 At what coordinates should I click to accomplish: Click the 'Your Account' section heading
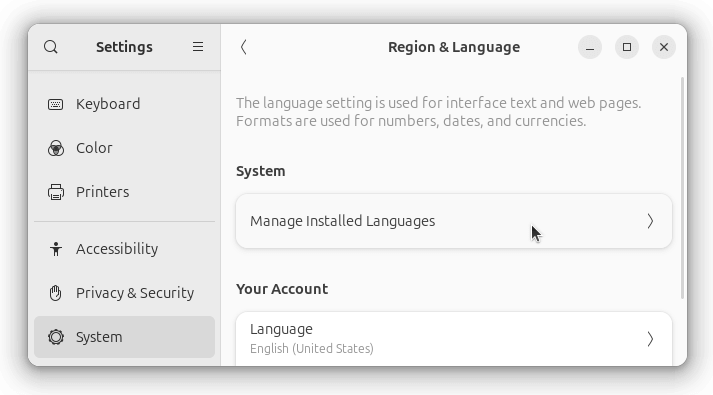pyautogui.click(x=282, y=289)
